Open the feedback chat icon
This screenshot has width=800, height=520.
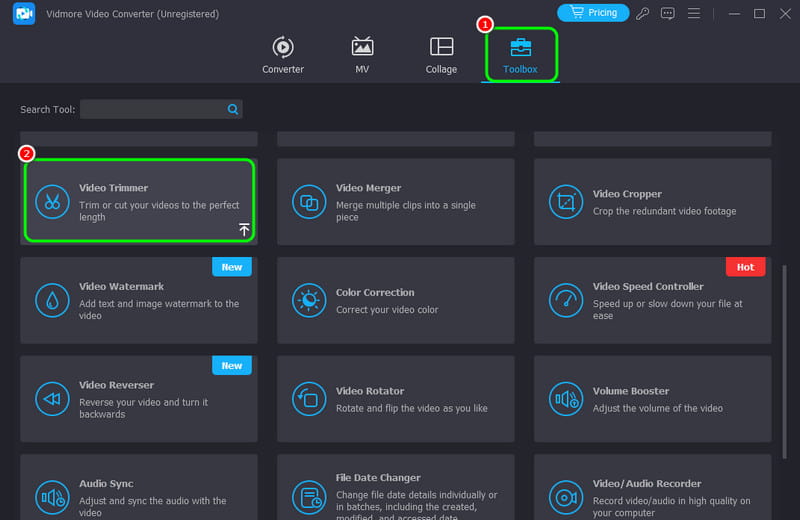point(668,14)
